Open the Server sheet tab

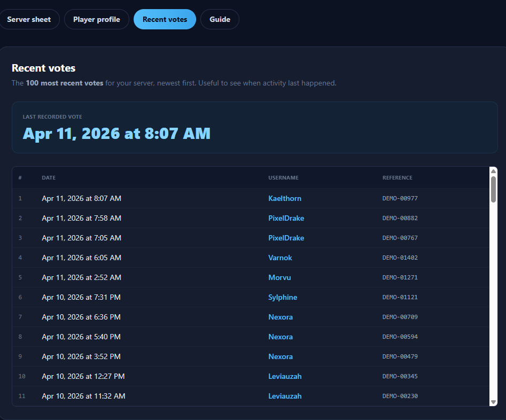click(29, 19)
